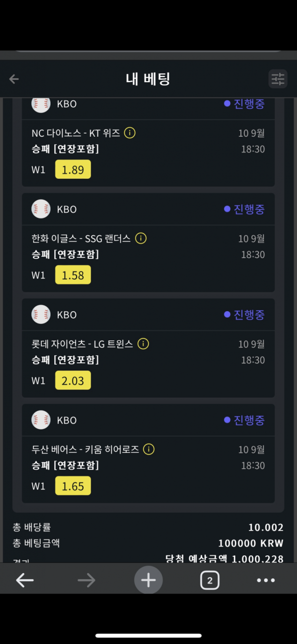Tap baseball icon on 롯데 자이언츠 bet card
Viewport: 297px width, 644px height.
point(41,315)
